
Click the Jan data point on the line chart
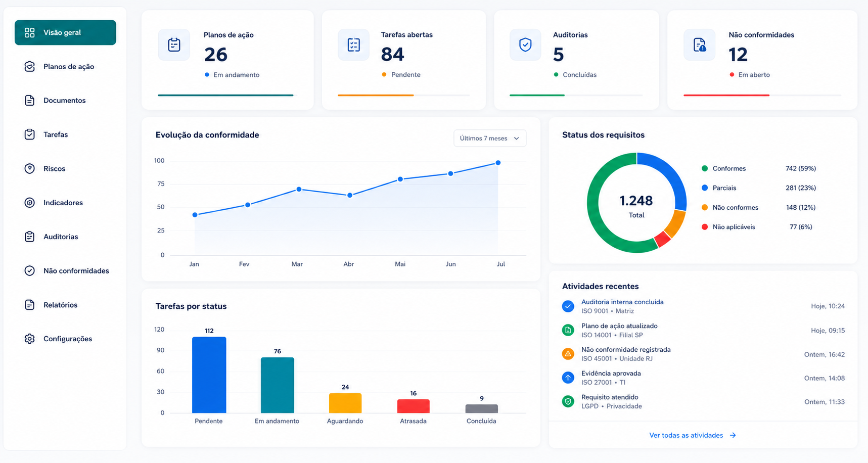pos(195,215)
